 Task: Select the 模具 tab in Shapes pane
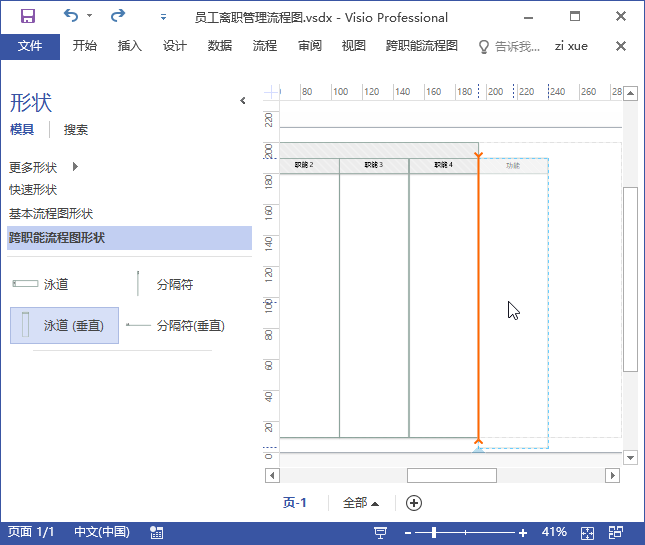(x=22, y=130)
